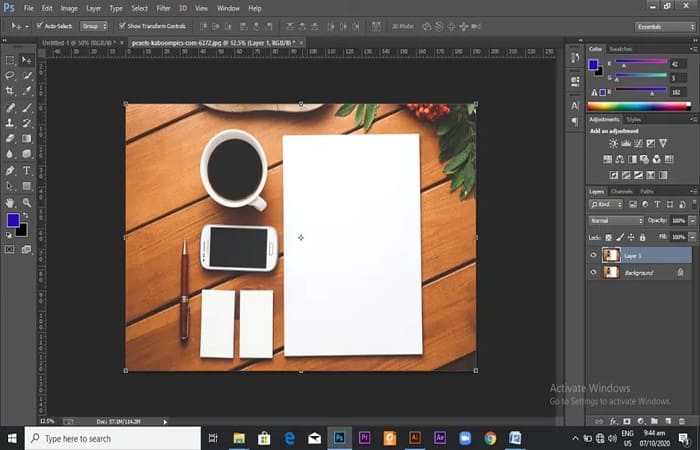This screenshot has height=450, width=700.
Task: Add an Invert adjustment
Action: pyautogui.click(x=613, y=175)
